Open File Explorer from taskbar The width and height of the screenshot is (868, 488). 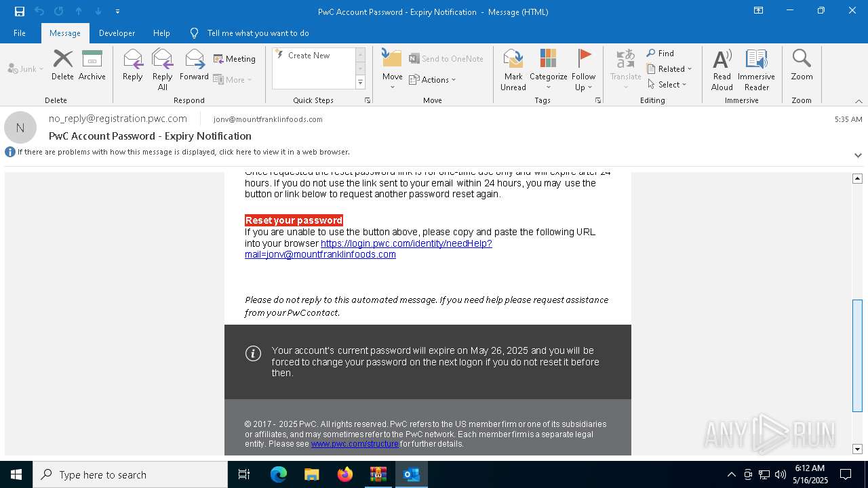[311, 474]
